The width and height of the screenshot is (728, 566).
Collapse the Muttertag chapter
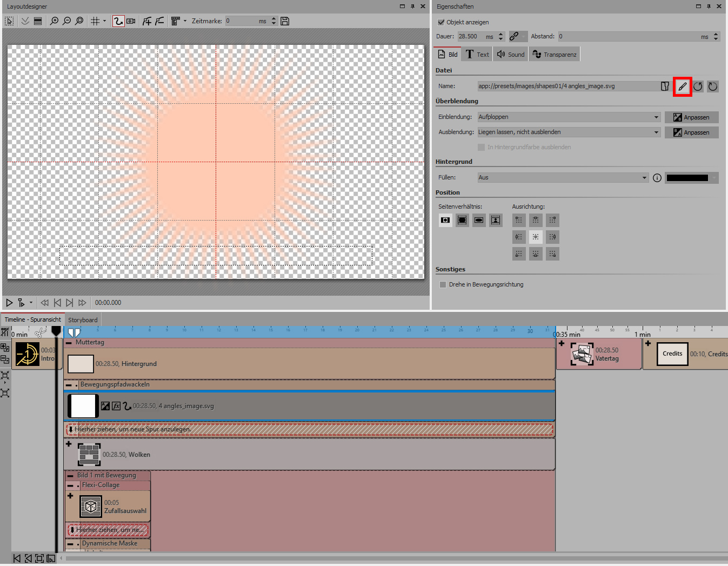click(69, 343)
